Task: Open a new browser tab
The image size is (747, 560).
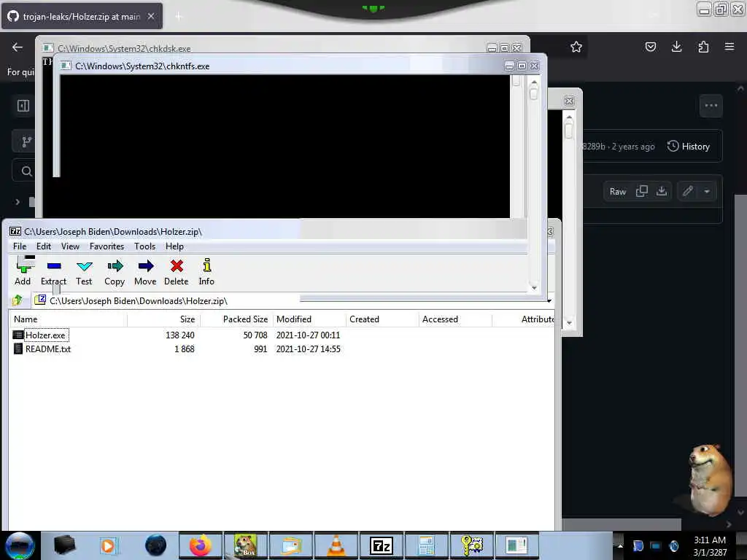Action: pos(178,17)
